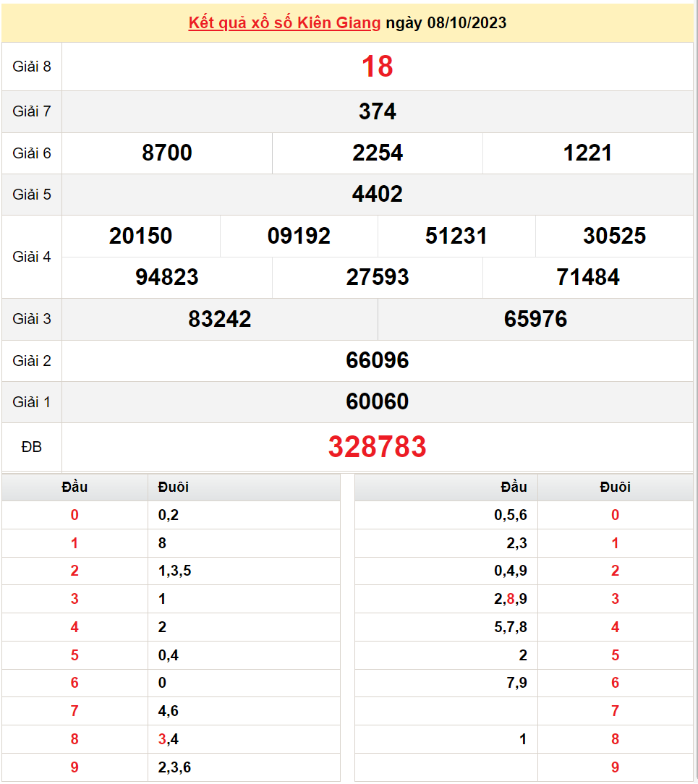Click the left table's Đầu column header
This screenshot has width=698, height=784.
pyautogui.click(x=75, y=487)
